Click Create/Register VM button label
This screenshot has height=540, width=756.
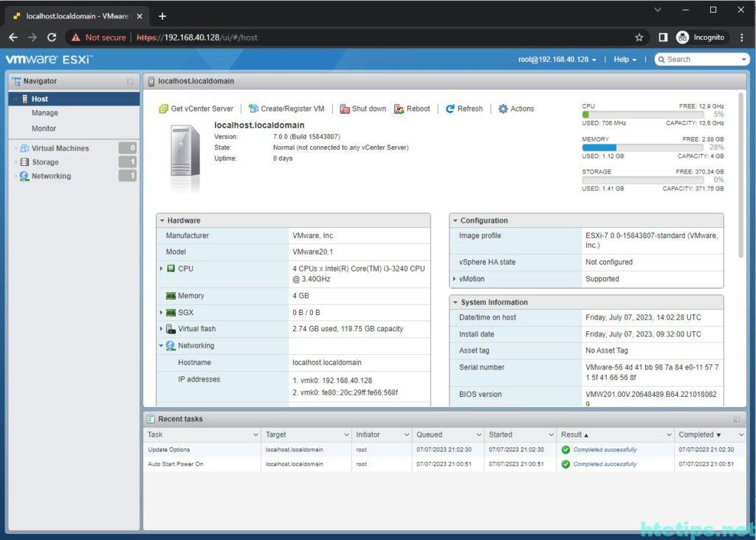click(x=292, y=109)
